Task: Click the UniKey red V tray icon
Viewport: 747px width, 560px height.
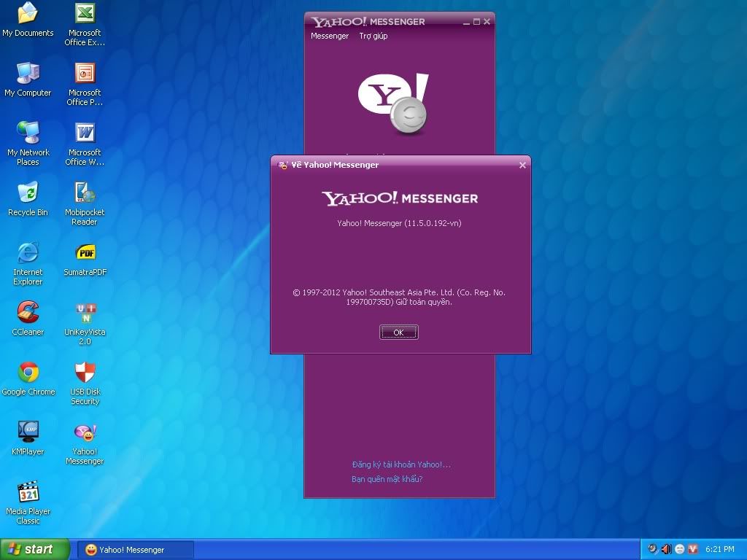Action: (x=693, y=549)
